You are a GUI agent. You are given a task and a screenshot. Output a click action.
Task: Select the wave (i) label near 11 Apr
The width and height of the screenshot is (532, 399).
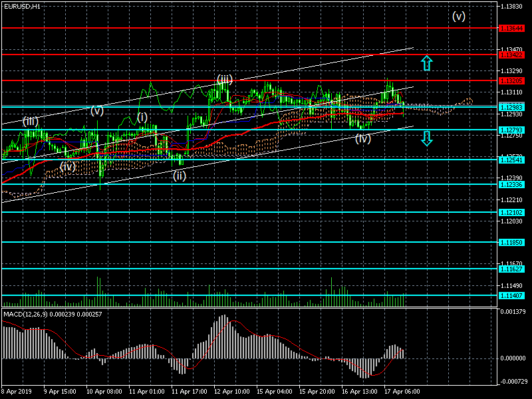click(x=142, y=117)
